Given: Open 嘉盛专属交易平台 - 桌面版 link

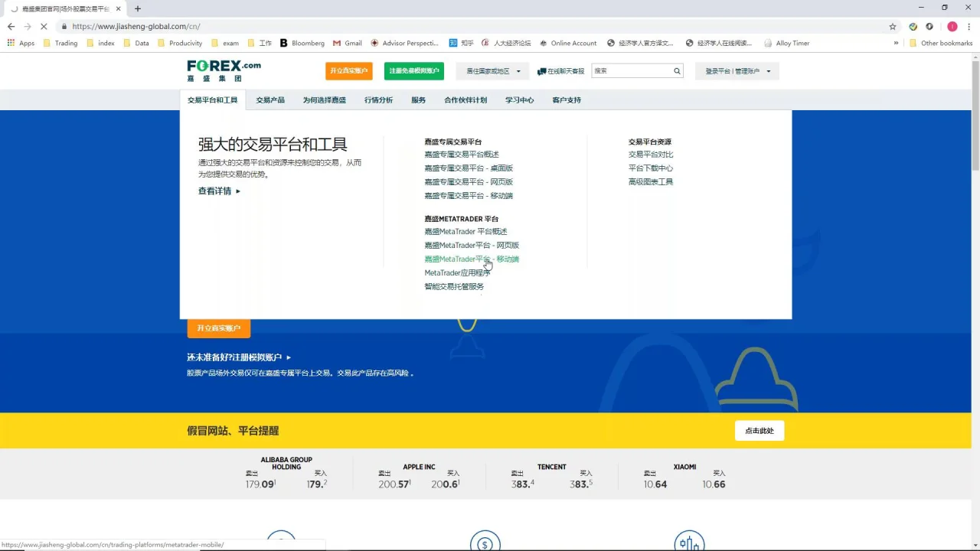Looking at the screenshot, I should [469, 168].
